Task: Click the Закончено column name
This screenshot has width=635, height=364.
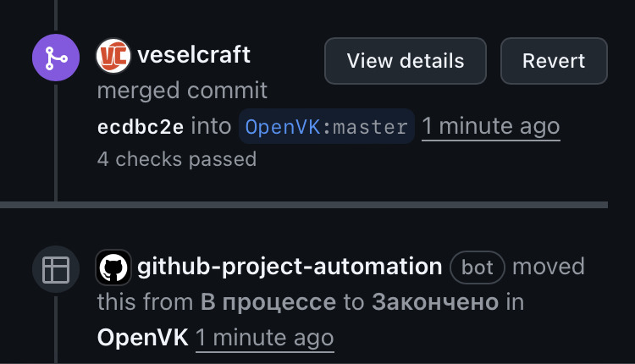Action: [435, 302]
